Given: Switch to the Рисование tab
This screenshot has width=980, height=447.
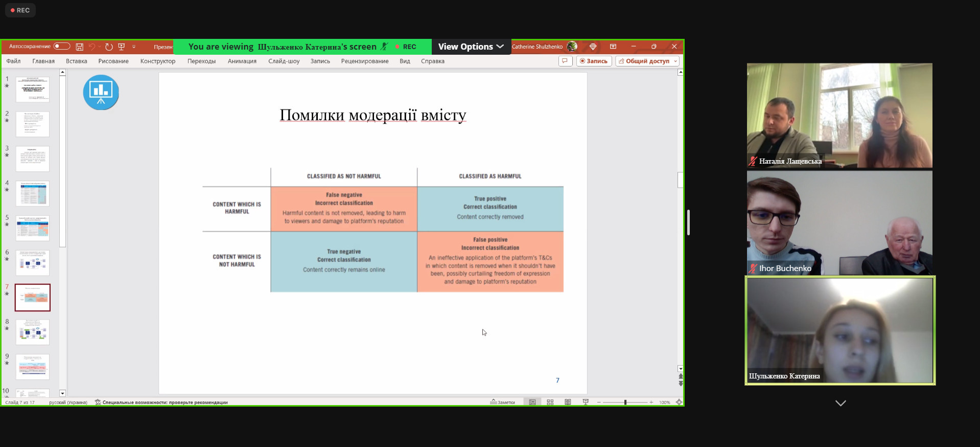Looking at the screenshot, I should (x=113, y=61).
